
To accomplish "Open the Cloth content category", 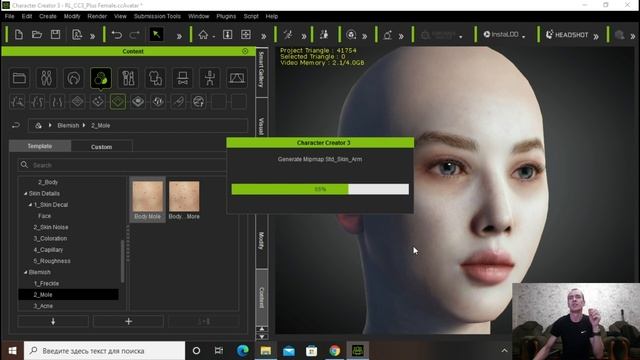I will pos(156,78).
